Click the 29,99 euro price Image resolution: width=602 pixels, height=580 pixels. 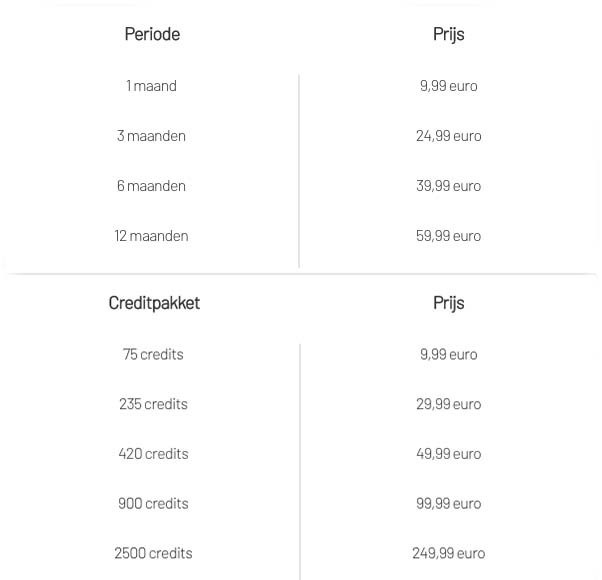pyautogui.click(x=448, y=404)
